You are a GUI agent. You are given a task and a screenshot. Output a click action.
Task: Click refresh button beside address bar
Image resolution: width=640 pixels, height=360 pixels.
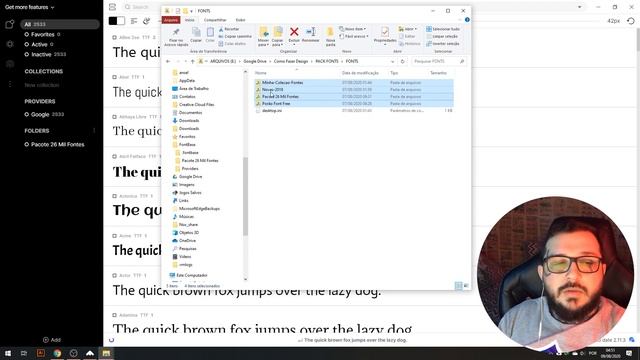402,61
